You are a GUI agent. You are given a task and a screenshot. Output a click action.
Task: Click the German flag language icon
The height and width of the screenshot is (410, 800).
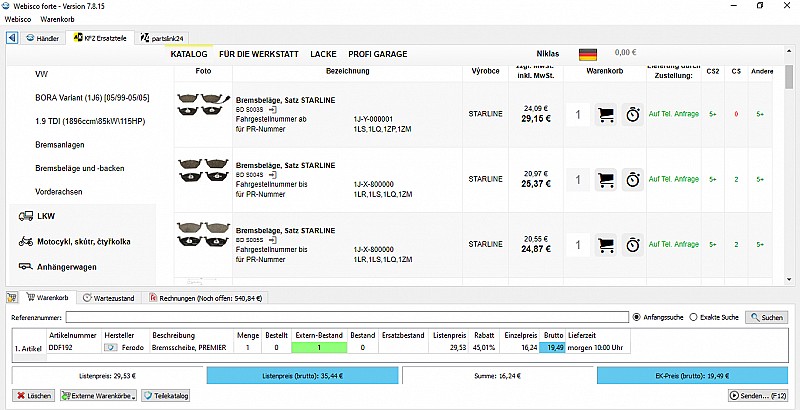588,53
